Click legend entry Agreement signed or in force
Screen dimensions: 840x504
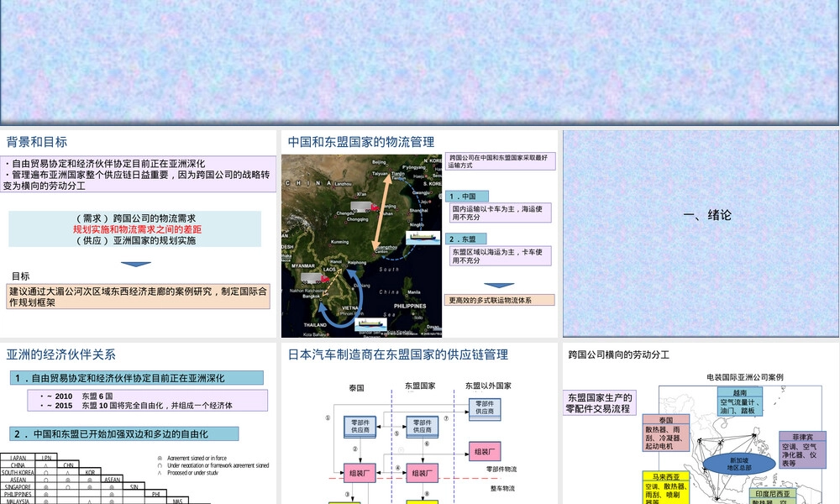click(192, 459)
